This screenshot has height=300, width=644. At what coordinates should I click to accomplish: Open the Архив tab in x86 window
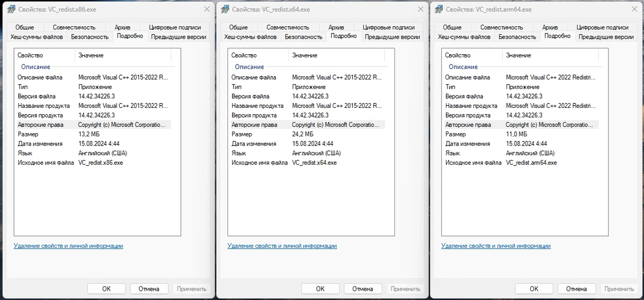[x=122, y=27]
